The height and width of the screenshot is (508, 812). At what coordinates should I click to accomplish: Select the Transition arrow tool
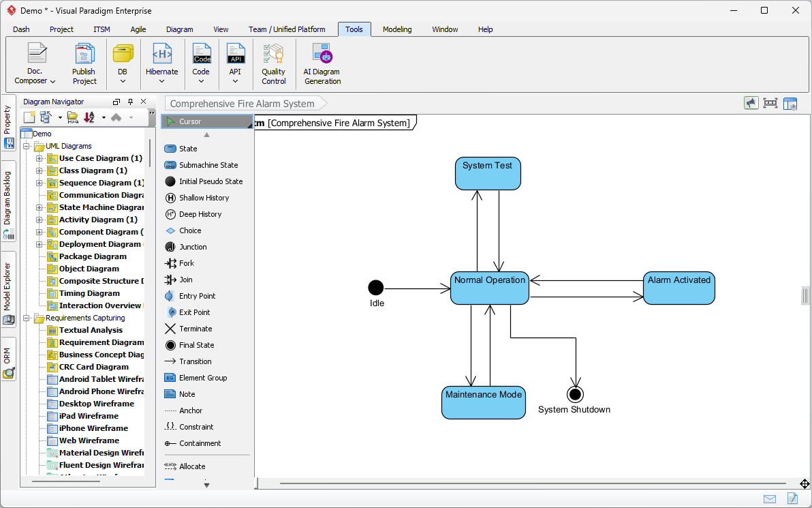[x=188, y=362]
